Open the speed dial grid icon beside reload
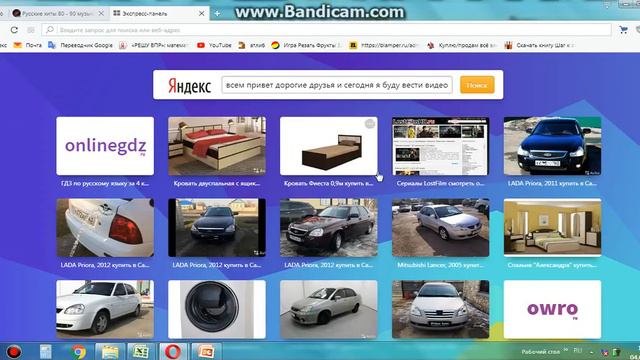This screenshot has width=640, height=360. tap(31, 30)
